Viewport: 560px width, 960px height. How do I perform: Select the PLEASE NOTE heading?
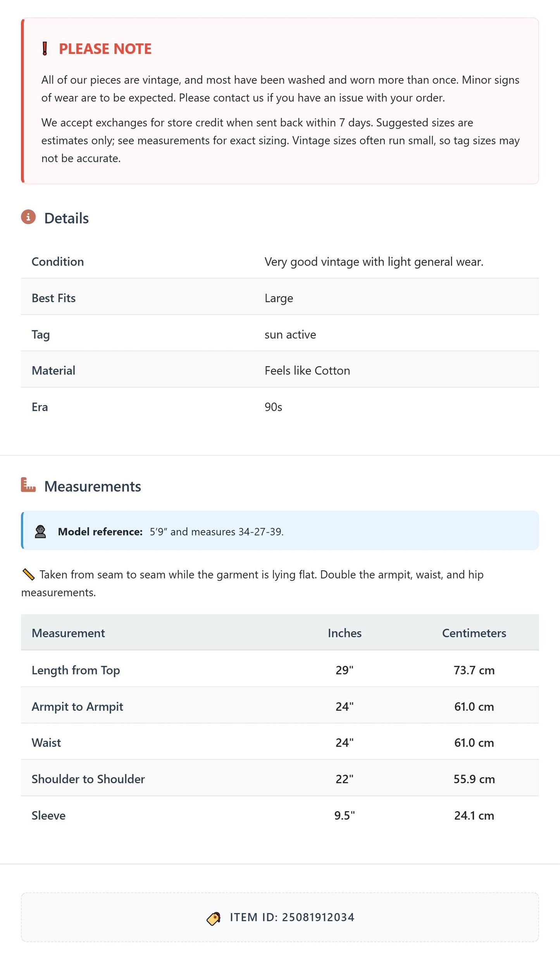[105, 49]
